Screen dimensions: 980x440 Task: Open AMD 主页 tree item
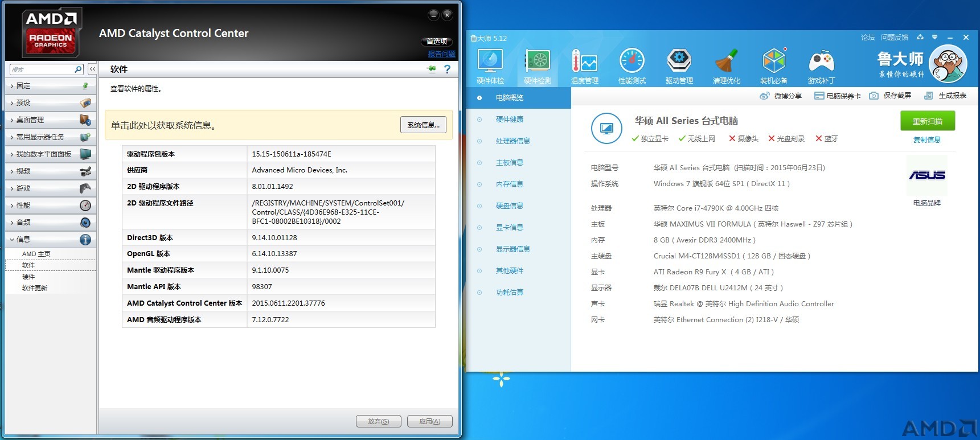coord(36,254)
